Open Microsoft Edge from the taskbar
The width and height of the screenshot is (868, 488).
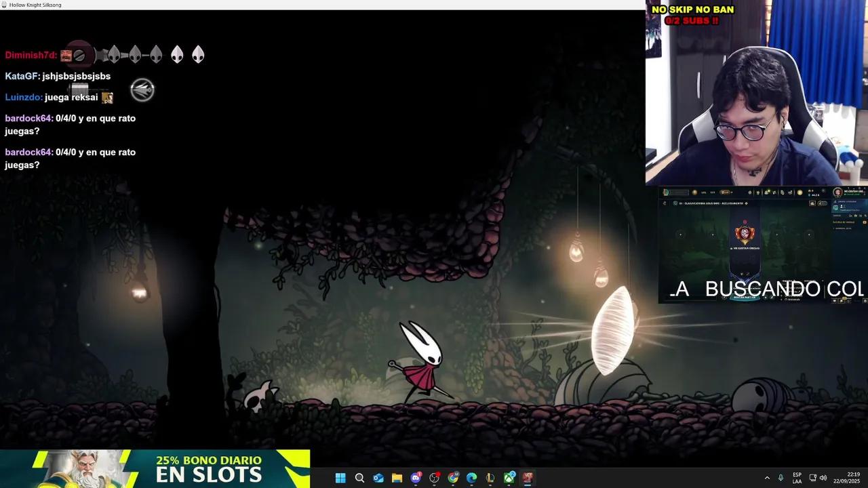coord(471,478)
